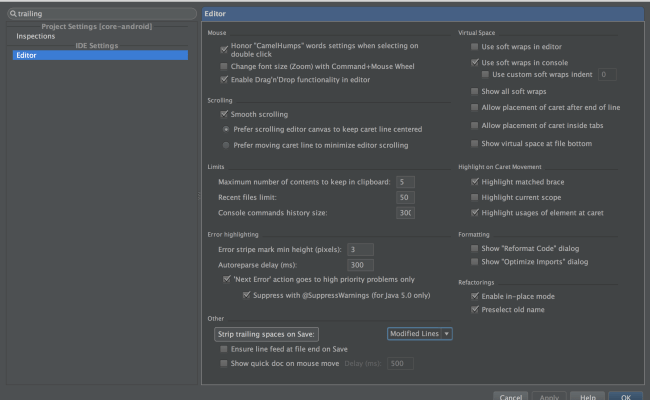This screenshot has width=650, height=400.
Task: Click the Autoreparse delay field
Action: point(360,265)
